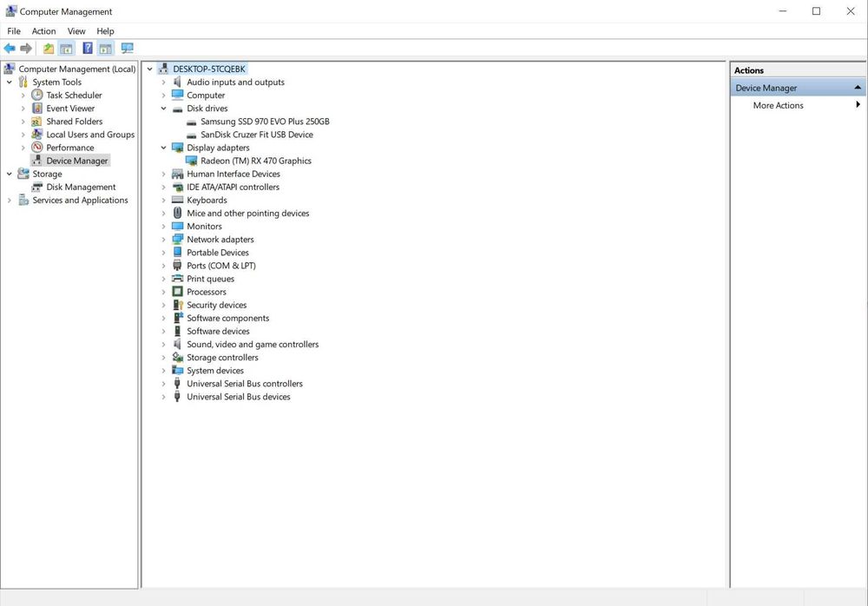The width and height of the screenshot is (868, 606).
Task: Expand Software components category arrow
Action: (x=163, y=318)
